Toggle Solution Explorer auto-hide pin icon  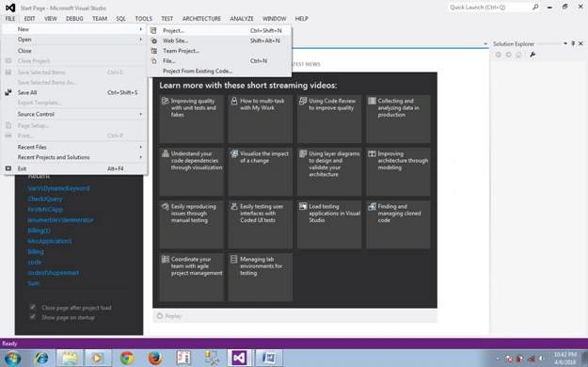tap(573, 43)
